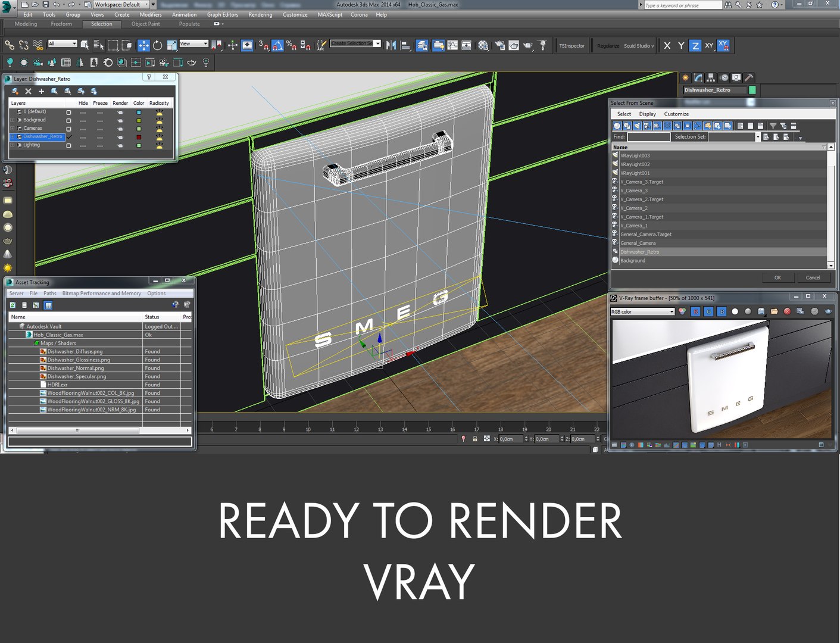Viewport: 840px width, 643px height.
Task: Choose the Select and Scale tool
Action: 171,45
